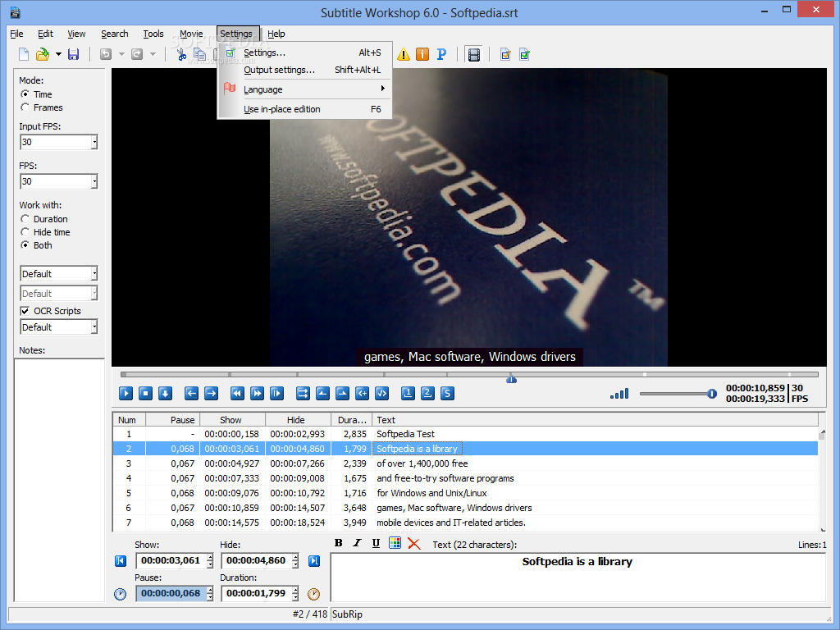Open the FPS dropdown
Image resolution: width=840 pixels, height=630 pixels.
pos(94,181)
